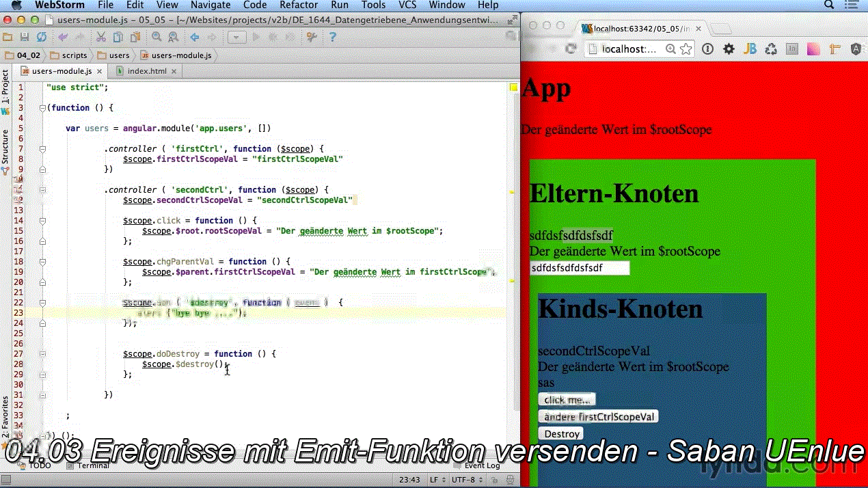Switch to the index.html editor tab
This screenshot has width=868, height=488.
[147, 71]
